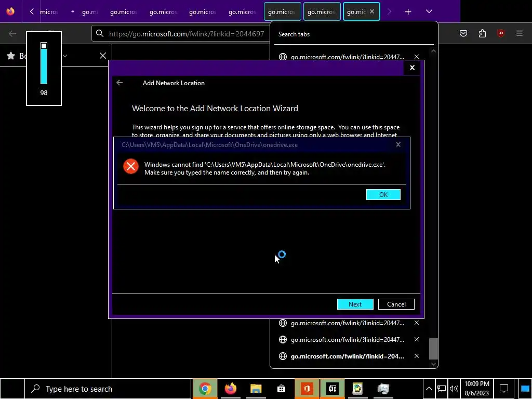Click the red error X icon
The height and width of the screenshot is (399, 532).
tap(130, 166)
